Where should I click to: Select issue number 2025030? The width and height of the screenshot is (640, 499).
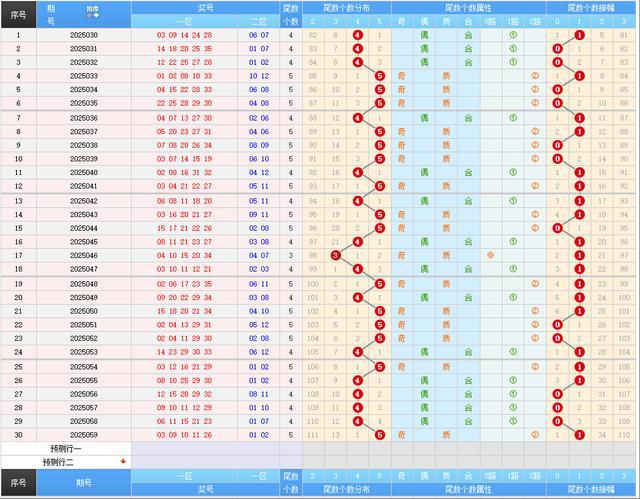pos(84,35)
